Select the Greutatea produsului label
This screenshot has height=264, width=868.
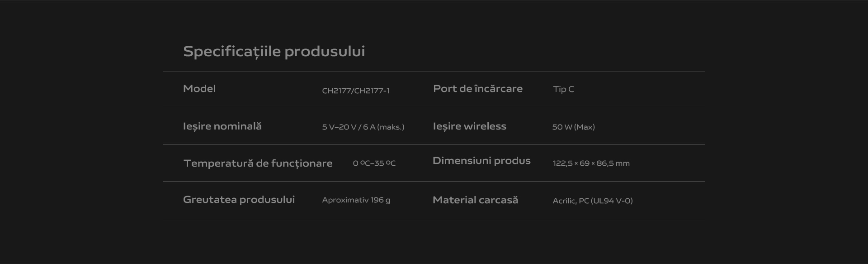[x=239, y=200]
